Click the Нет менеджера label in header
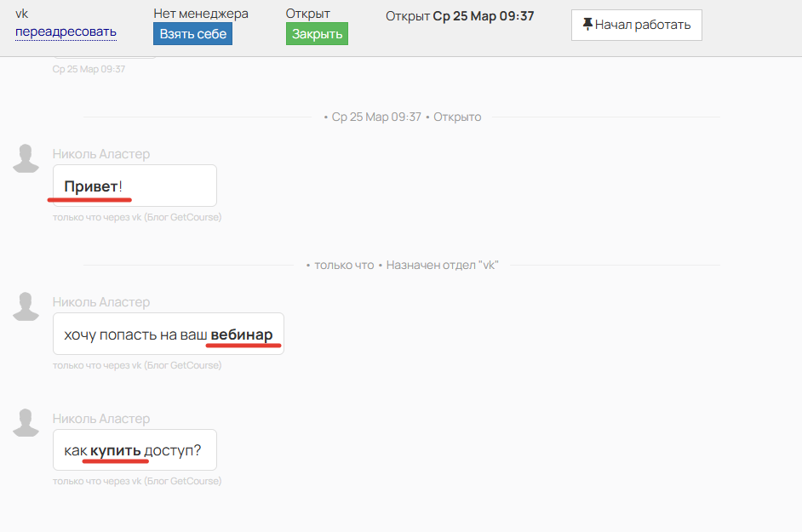802x532 pixels. point(201,14)
